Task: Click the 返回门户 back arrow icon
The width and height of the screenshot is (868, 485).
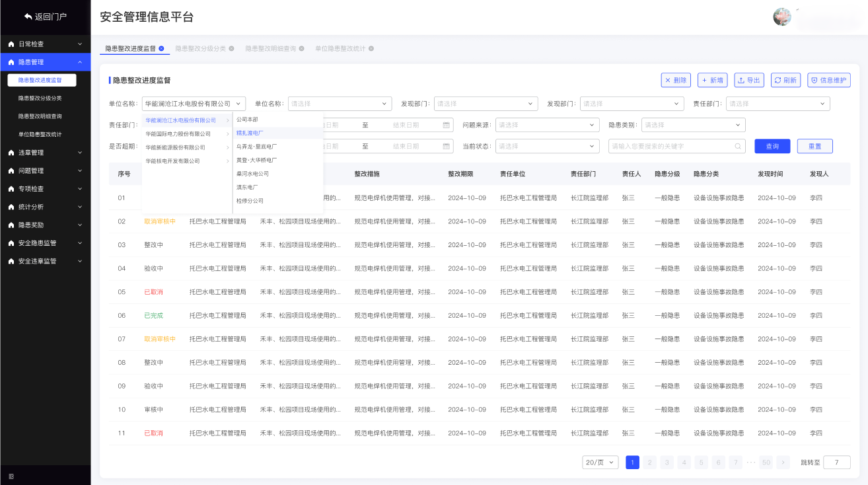Action: (x=28, y=17)
